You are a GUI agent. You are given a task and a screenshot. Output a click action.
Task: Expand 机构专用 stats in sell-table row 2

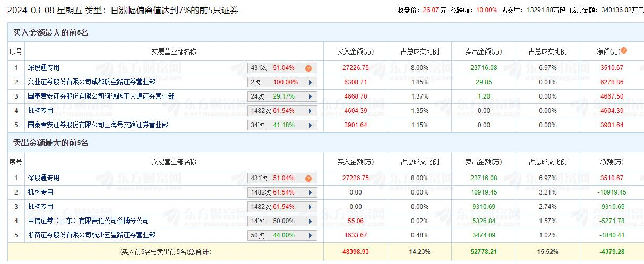pyautogui.click(x=309, y=192)
